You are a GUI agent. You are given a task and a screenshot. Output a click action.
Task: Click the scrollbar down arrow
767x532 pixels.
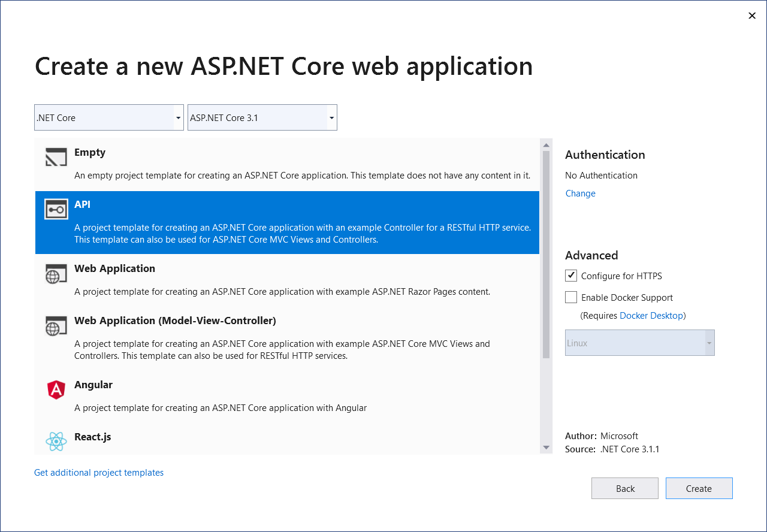546,447
